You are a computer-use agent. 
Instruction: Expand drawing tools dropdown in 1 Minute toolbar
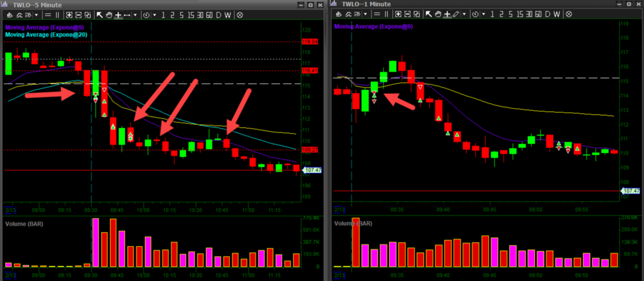tap(465, 14)
